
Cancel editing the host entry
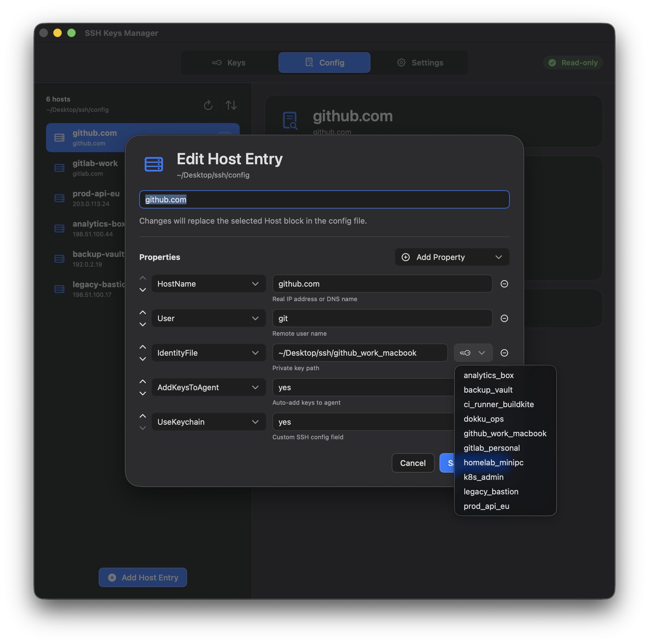[413, 463]
